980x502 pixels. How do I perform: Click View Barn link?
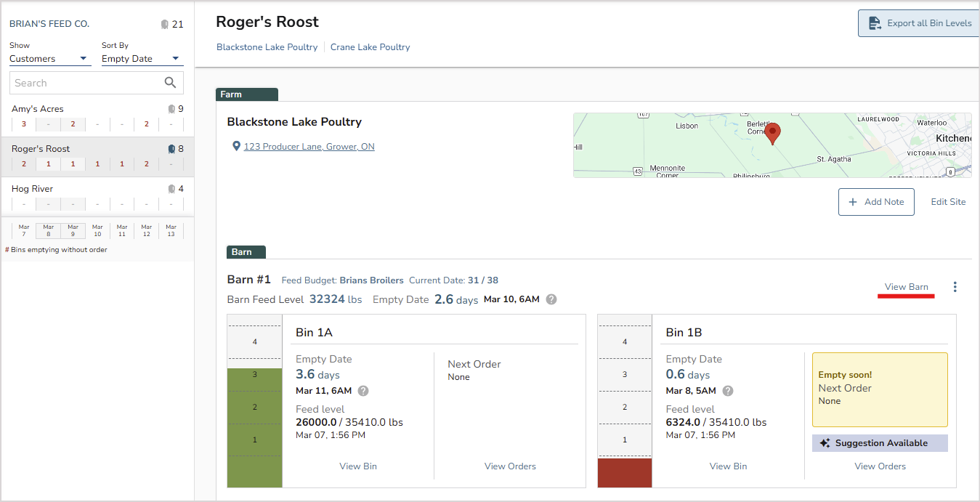[907, 287]
